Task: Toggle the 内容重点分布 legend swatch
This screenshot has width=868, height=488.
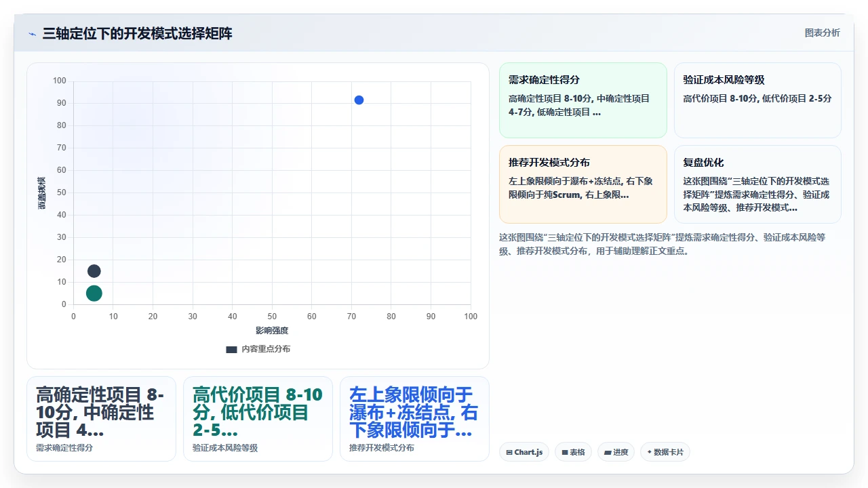Action: point(231,349)
